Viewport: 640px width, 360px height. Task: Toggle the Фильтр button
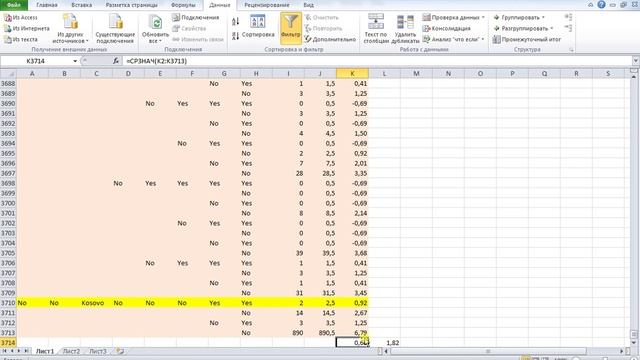[x=291, y=28]
